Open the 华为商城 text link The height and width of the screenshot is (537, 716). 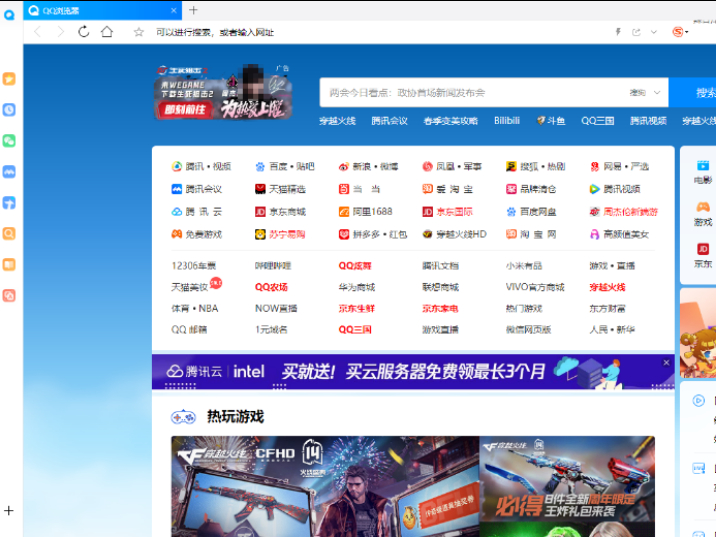coord(357,287)
